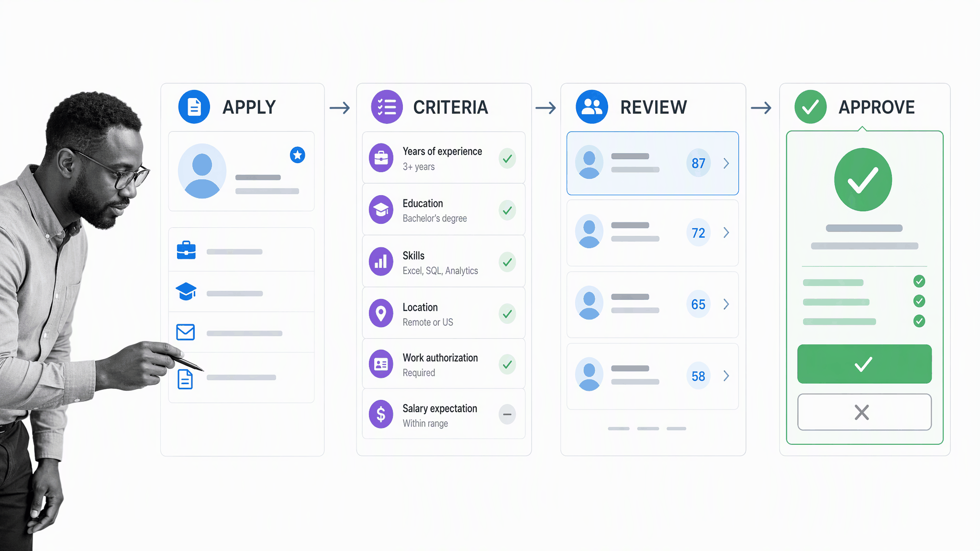Viewport: 980px width, 551px height.
Task: Toggle the Education criterion checkmark
Action: (507, 210)
